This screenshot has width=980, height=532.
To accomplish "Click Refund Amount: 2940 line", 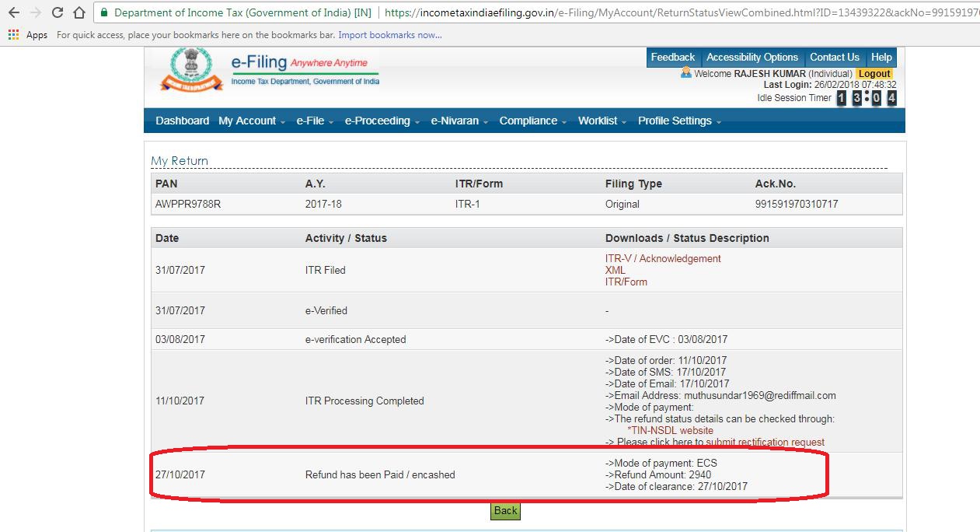I will [658, 474].
